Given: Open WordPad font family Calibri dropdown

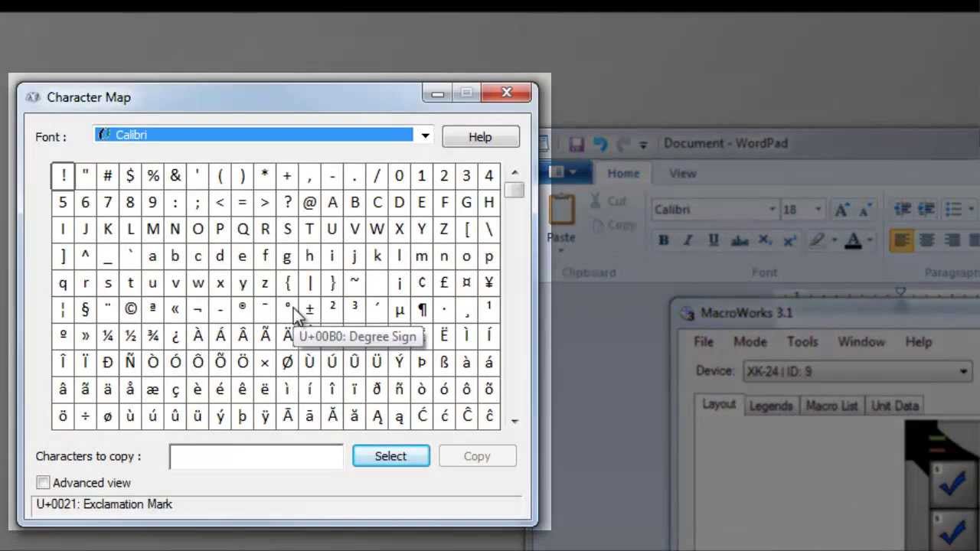Looking at the screenshot, I should pyautogui.click(x=772, y=210).
